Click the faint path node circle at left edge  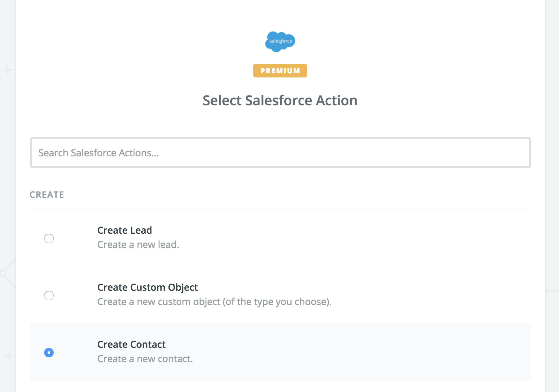pyautogui.click(x=3, y=273)
